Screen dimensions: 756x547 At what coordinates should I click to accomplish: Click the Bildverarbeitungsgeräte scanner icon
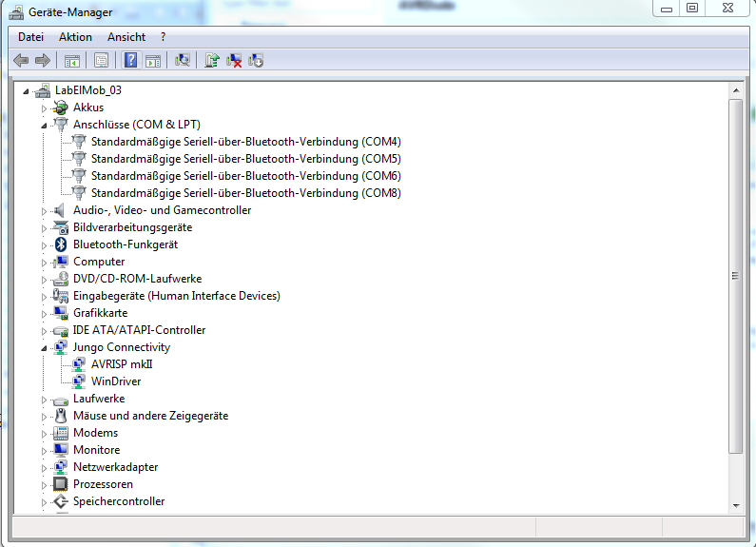(x=61, y=227)
